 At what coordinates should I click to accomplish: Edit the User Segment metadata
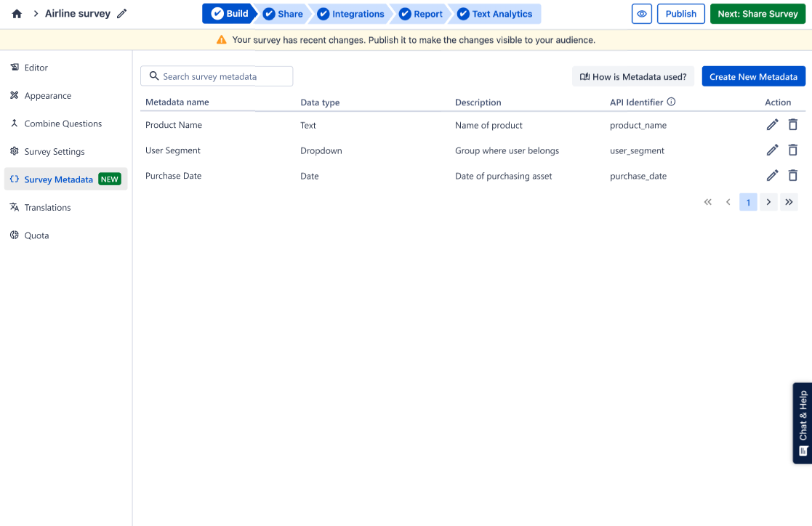coord(772,150)
